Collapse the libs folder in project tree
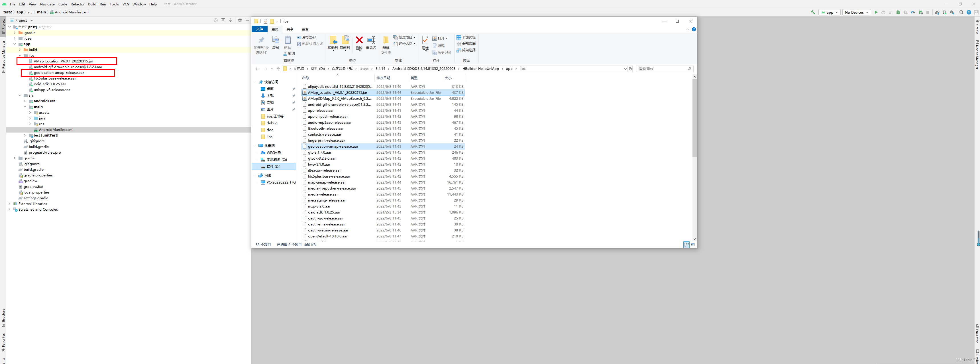 (x=20, y=56)
